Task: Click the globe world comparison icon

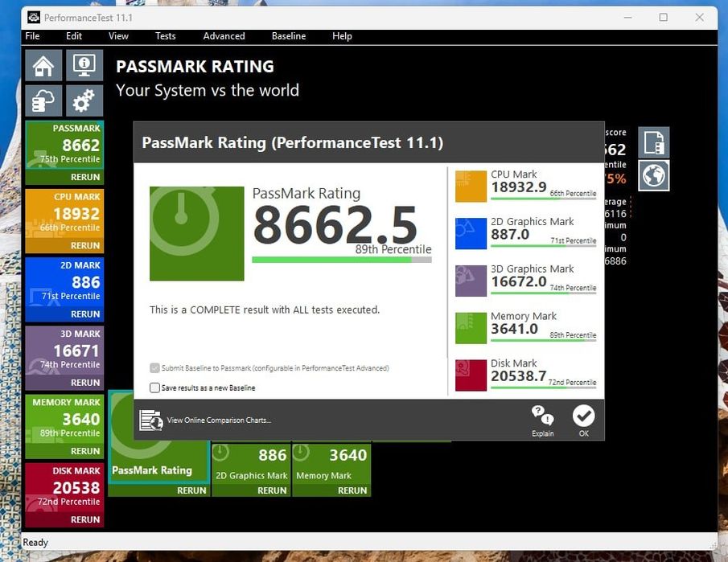Action: click(654, 175)
